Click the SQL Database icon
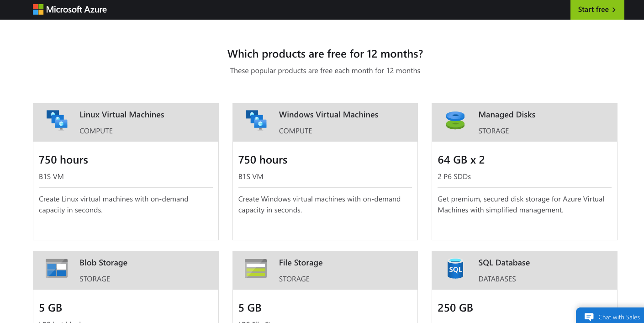 [455, 269]
